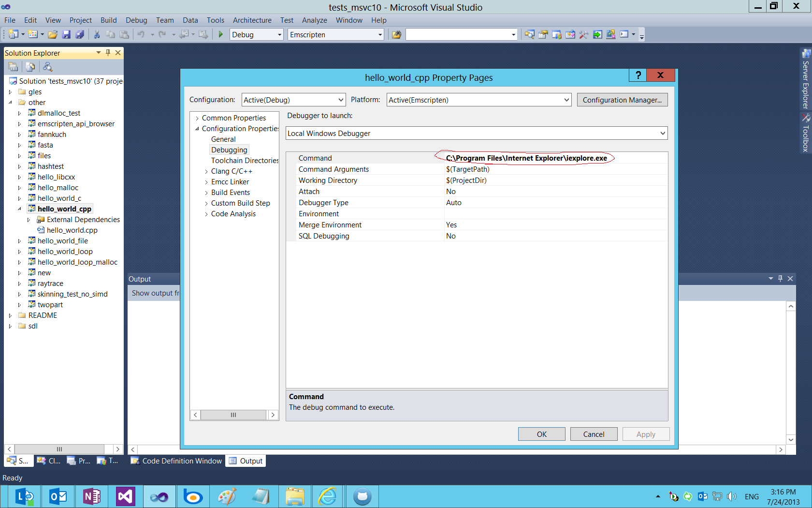Click the volume speaker tray icon
The image size is (812, 508).
point(732,496)
